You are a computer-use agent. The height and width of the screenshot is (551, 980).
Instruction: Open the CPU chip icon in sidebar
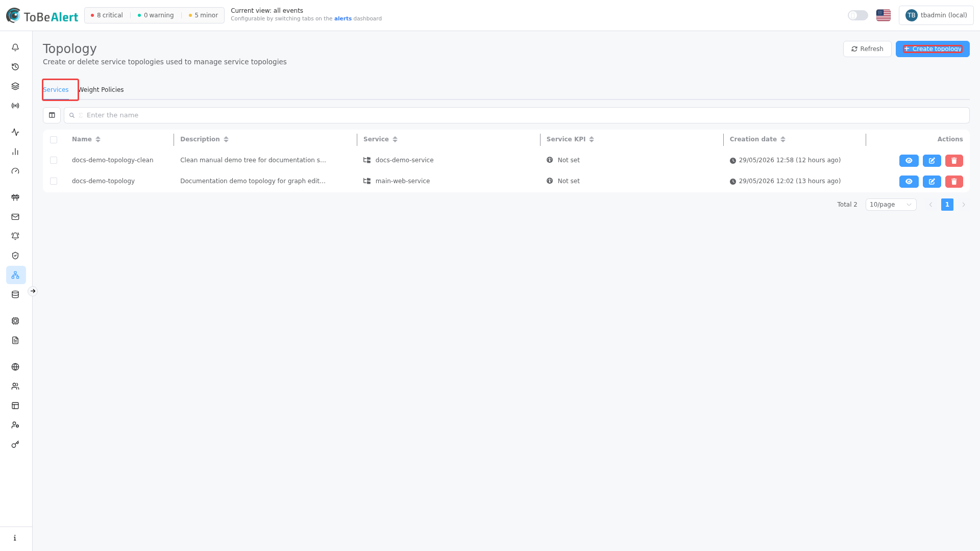tap(15, 321)
